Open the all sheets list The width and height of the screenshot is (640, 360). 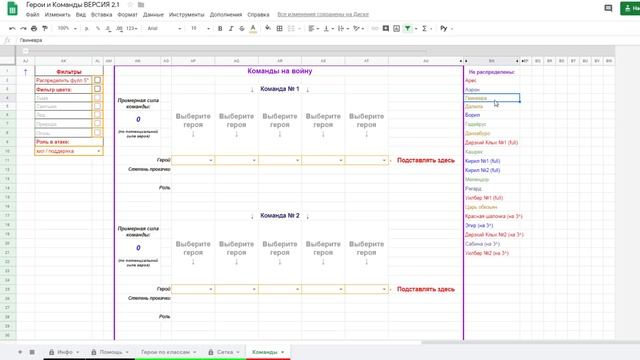pyautogui.click(x=32, y=352)
